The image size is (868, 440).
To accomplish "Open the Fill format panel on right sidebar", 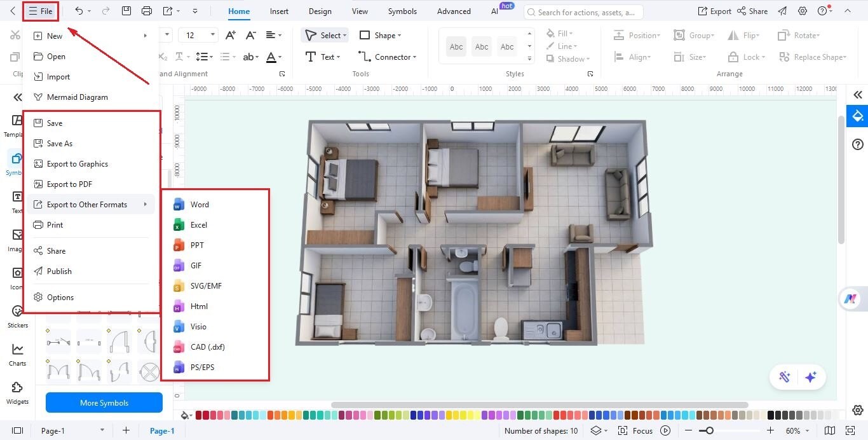I will click(858, 116).
